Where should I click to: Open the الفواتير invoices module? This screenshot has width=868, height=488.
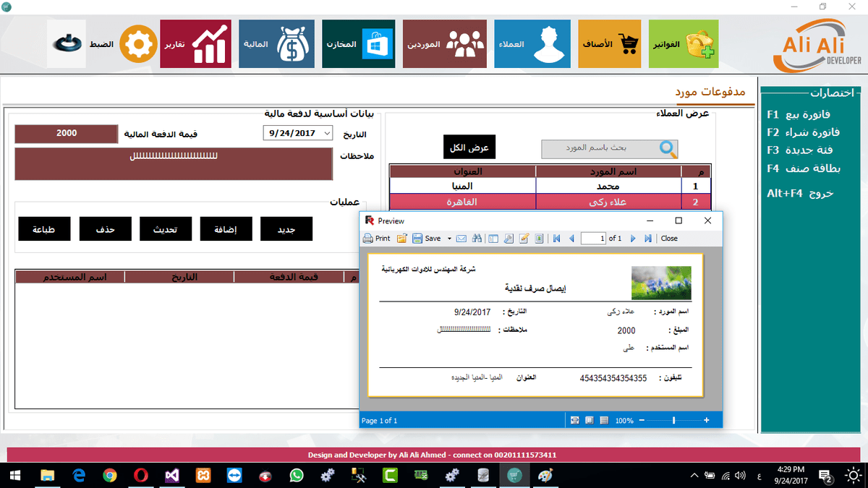[684, 44]
